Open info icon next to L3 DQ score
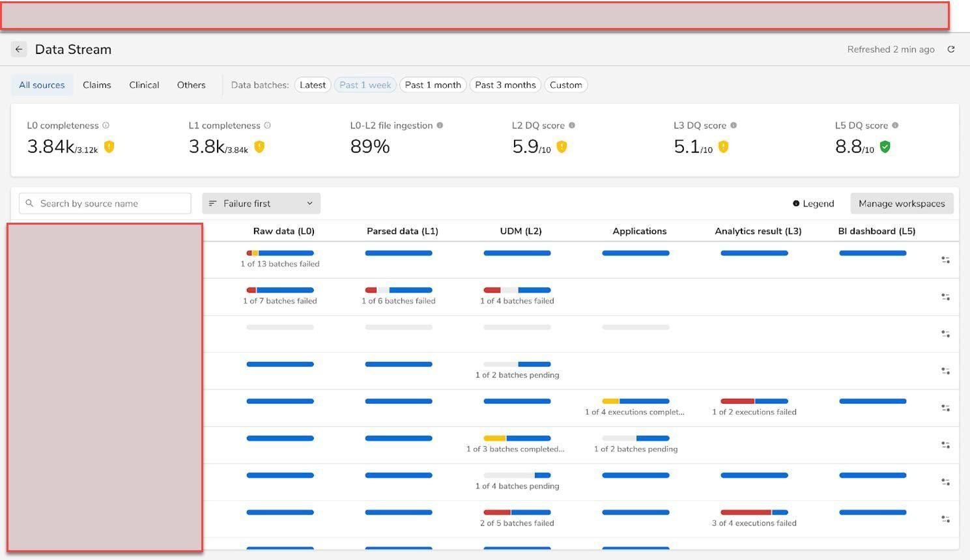 tap(734, 126)
